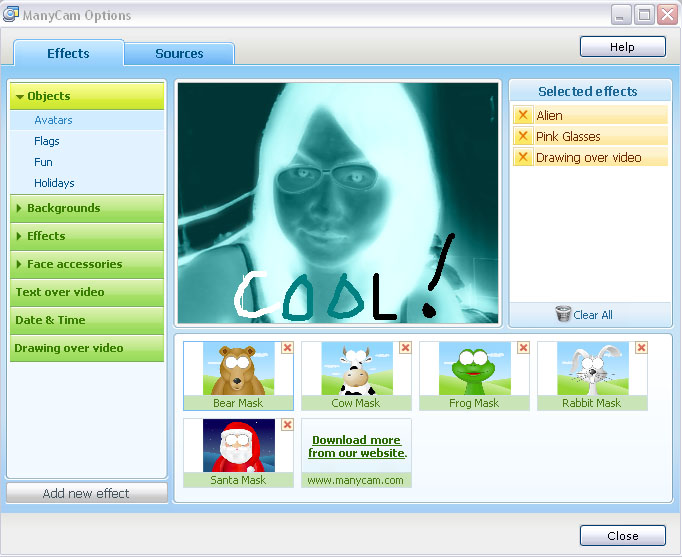682x557 pixels.
Task: Close the window with the title bar X
Action: point(667,15)
